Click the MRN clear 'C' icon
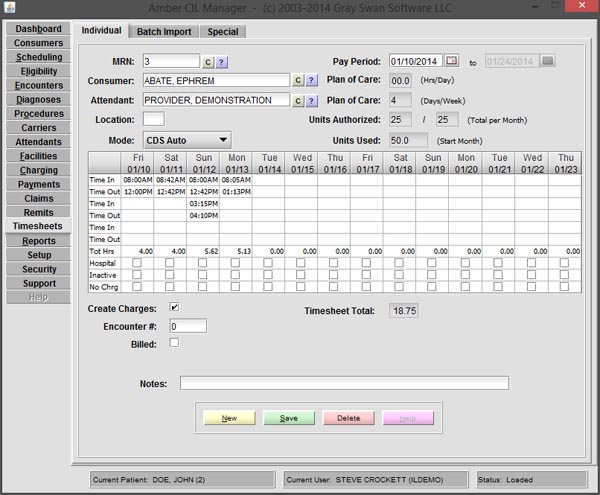 (208, 61)
